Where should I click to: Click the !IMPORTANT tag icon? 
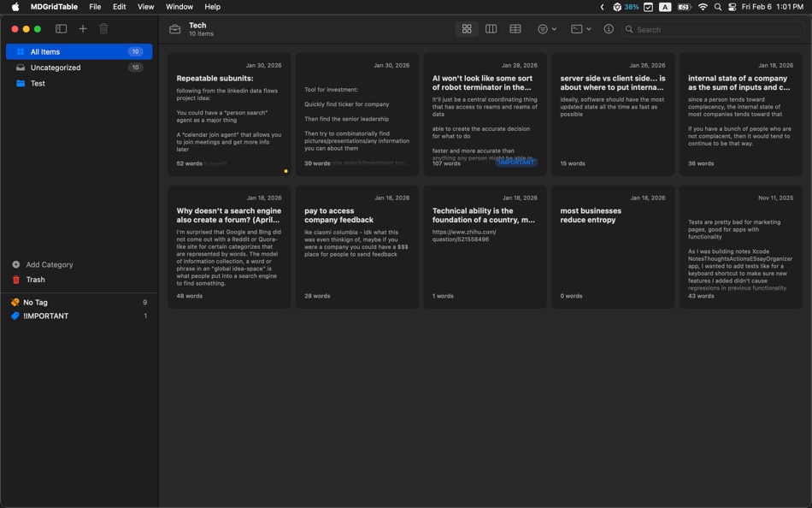[15, 316]
